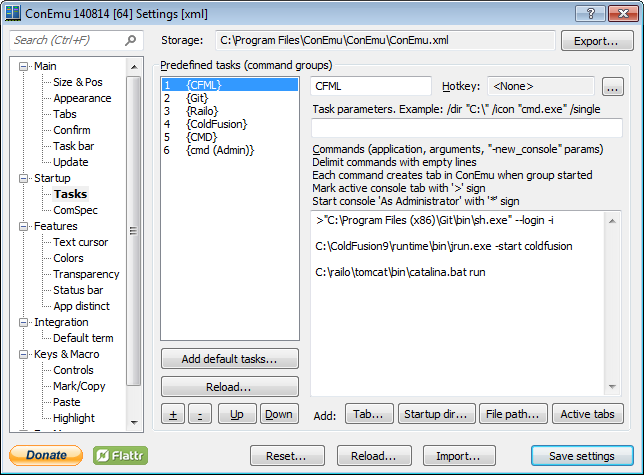Click the jrun.exe coldfusion command line
Screen dimensions: 644x475
(444, 246)
